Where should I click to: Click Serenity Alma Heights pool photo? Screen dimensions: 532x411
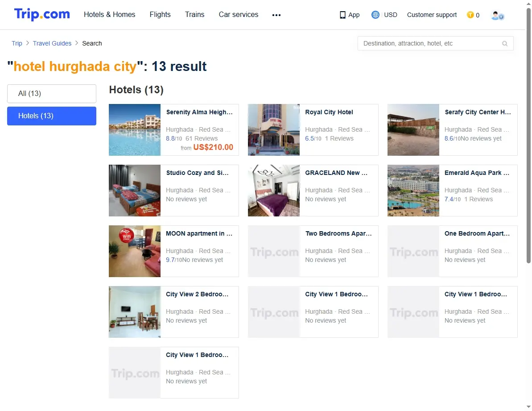pyautogui.click(x=135, y=130)
